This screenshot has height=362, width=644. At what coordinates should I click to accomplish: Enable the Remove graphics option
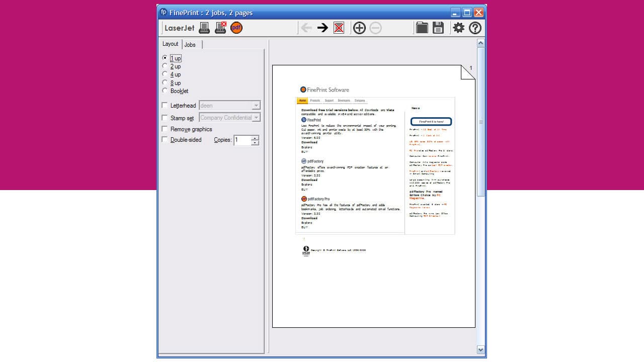point(165,129)
